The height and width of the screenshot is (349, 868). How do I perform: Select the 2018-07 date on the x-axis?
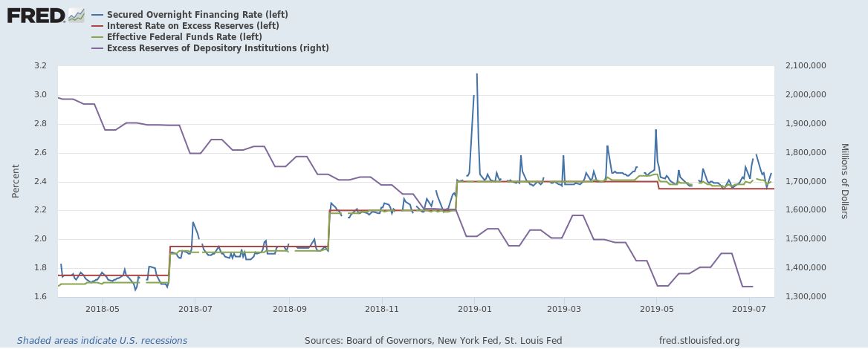[x=195, y=307]
